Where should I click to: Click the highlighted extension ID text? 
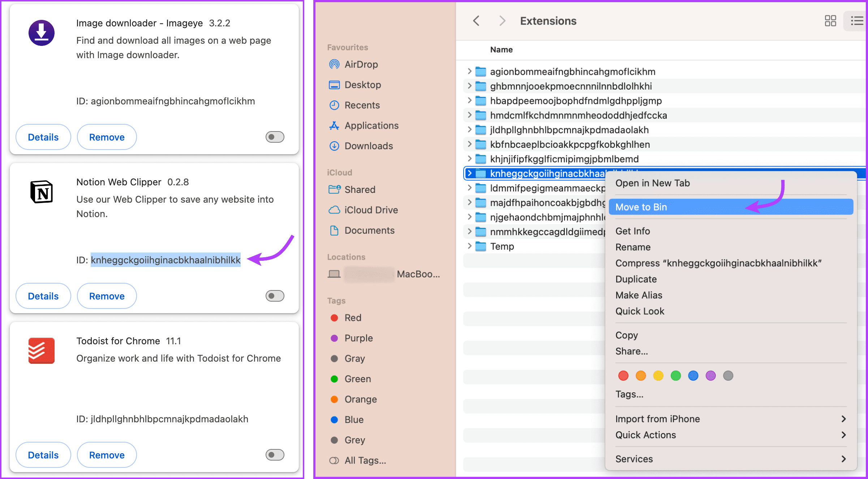pos(165,260)
